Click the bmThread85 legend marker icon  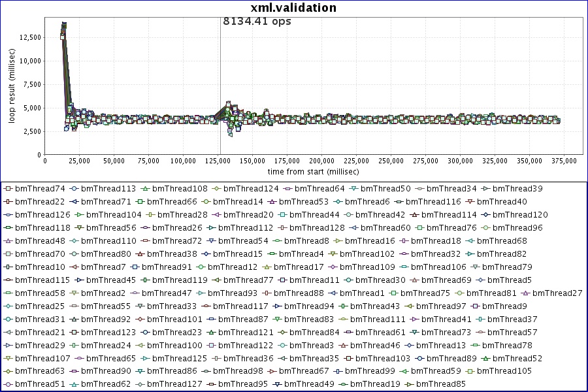(409, 384)
